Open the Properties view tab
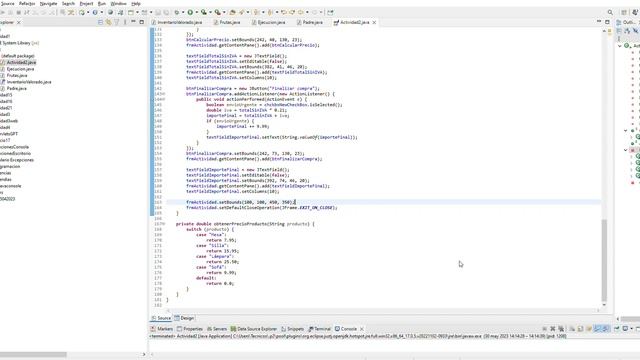 pos(190,329)
